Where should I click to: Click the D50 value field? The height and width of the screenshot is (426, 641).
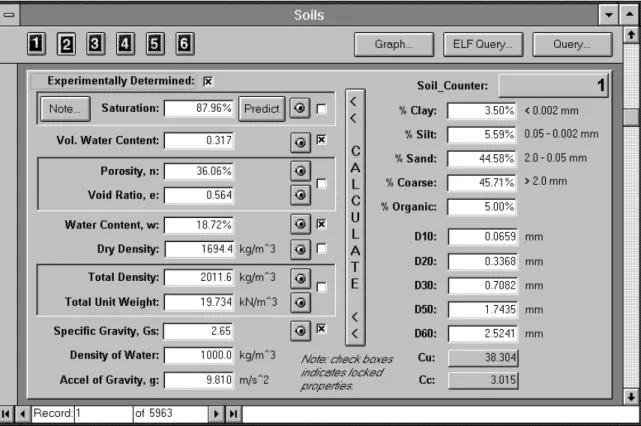coord(483,309)
